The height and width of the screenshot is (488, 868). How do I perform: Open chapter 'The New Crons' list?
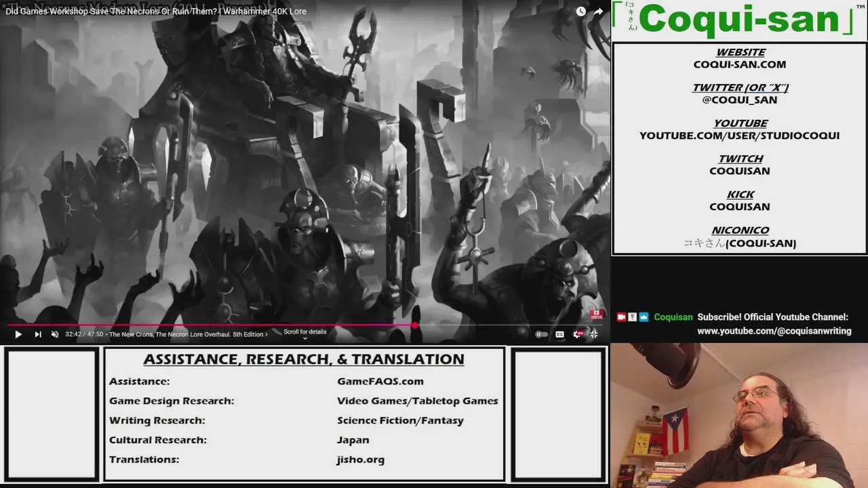pyautogui.click(x=189, y=334)
